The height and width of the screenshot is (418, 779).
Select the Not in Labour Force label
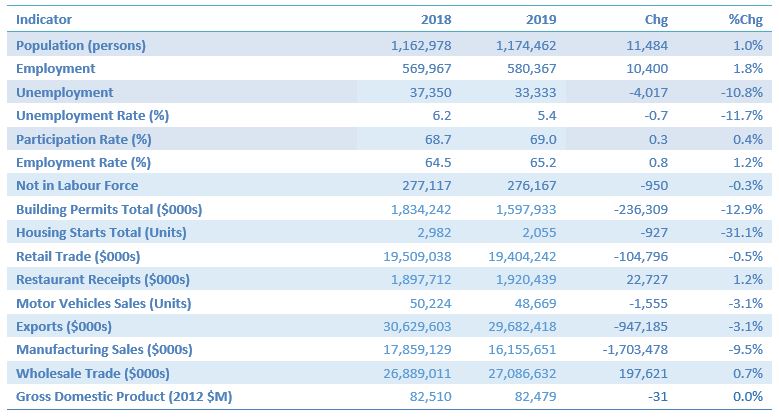point(77,185)
